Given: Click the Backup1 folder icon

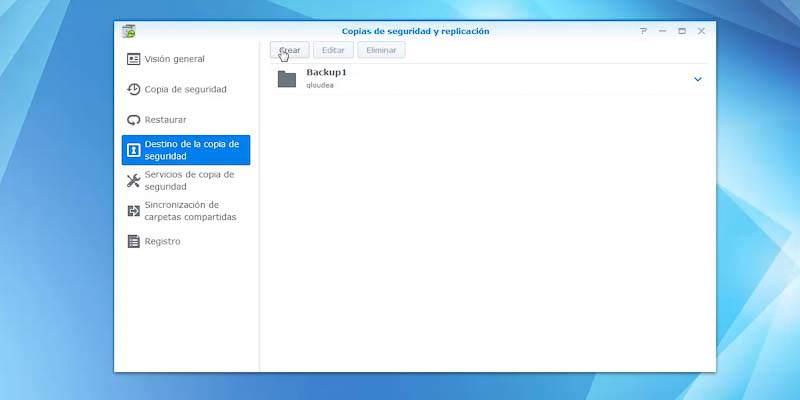Looking at the screenshot, I should tap(287, 79).
